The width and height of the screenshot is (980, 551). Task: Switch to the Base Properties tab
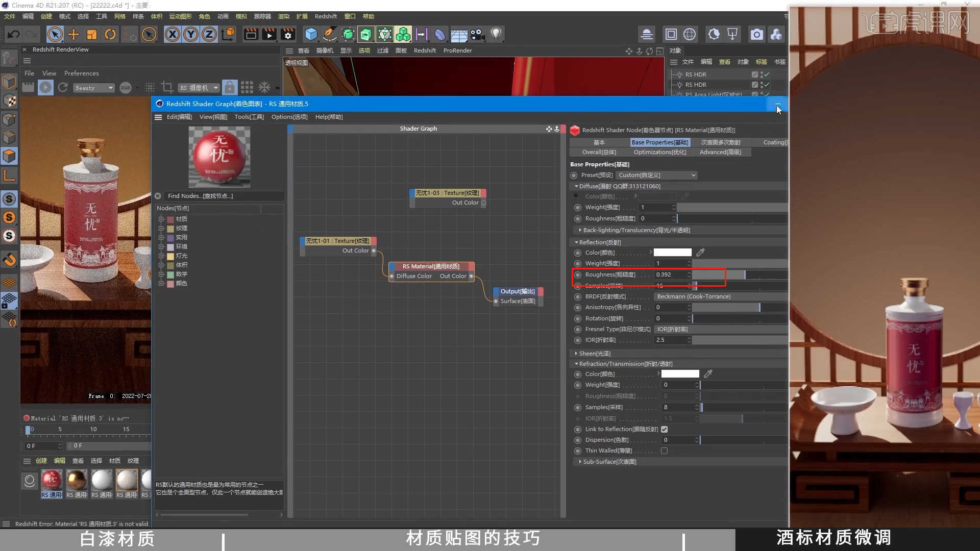(660, 142)
